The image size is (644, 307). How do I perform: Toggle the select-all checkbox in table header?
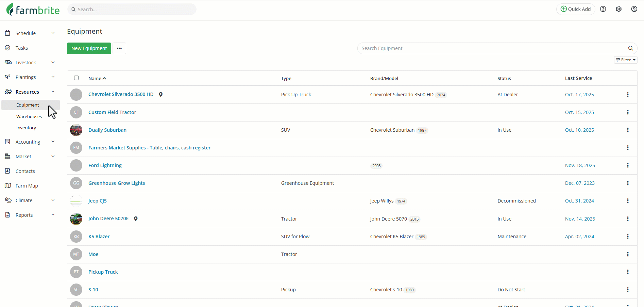[76, 78]
